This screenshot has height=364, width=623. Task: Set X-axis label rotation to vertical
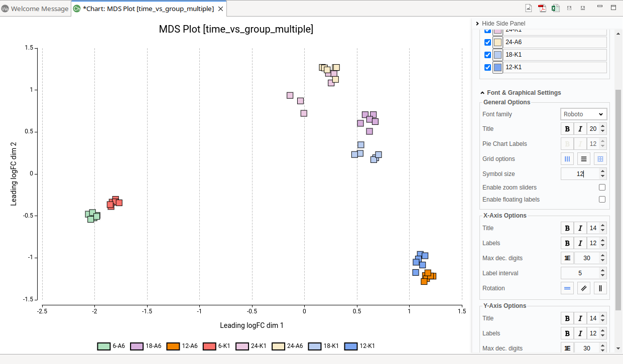[600, 288]
